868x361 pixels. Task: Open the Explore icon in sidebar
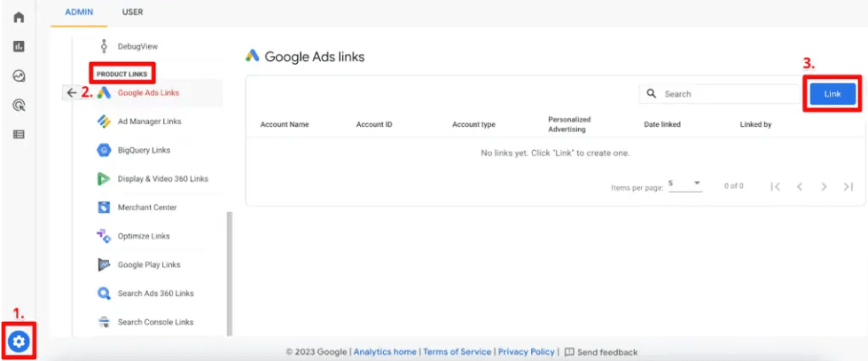18,75
